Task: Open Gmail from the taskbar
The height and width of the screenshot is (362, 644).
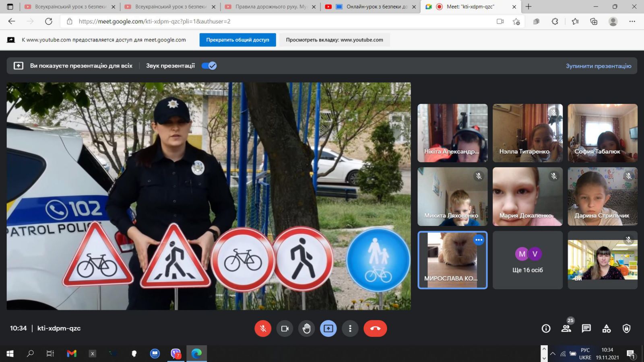Action: [72, 354]
